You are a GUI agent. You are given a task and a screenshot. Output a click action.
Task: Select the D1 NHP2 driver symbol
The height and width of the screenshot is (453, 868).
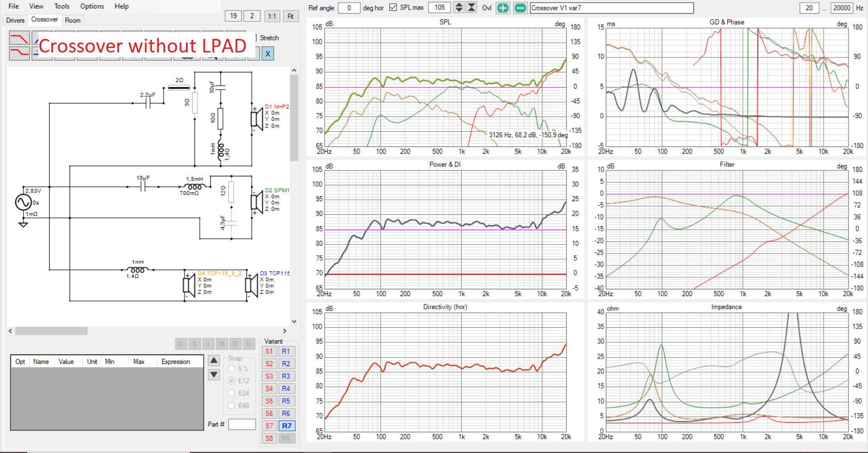[257, 118]
